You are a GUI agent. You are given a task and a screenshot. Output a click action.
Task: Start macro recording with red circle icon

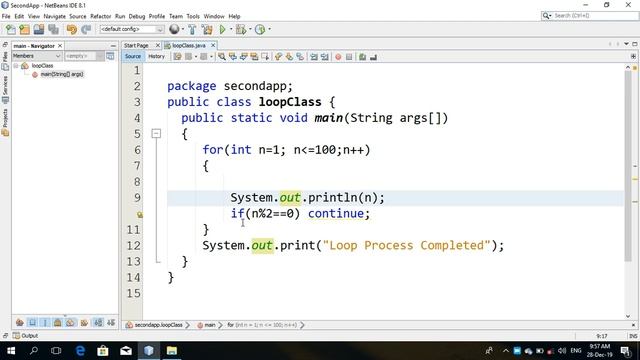coord(338,57)
